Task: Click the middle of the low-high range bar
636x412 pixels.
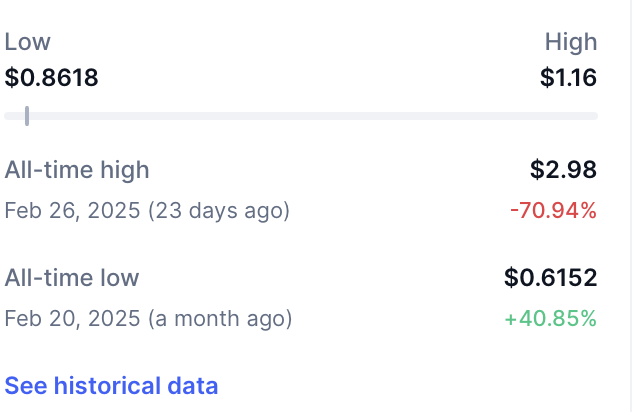Action: (x=301, y=116)
